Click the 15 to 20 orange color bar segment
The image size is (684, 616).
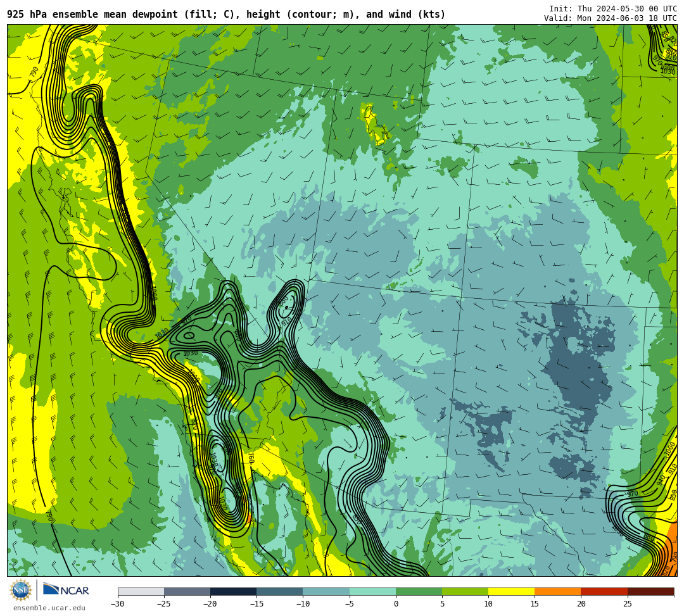(558, 591)
